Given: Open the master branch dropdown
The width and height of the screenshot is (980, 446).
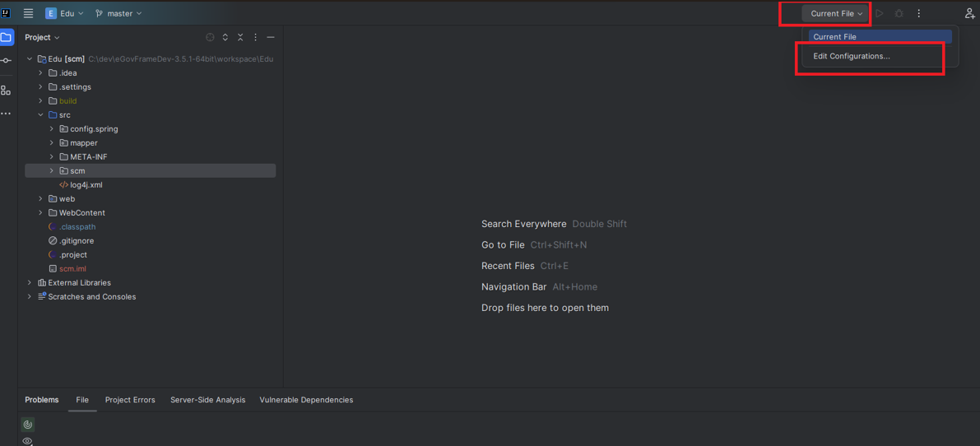Looking at the screenshot, I should 118,13.
